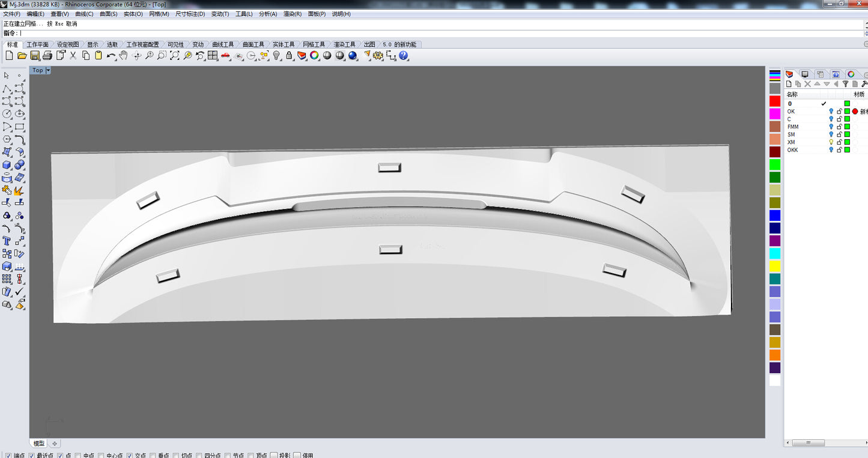Select the SM layer row
Image resolution: width=868 pixels, height=458 pixels.
coord(826,134)
